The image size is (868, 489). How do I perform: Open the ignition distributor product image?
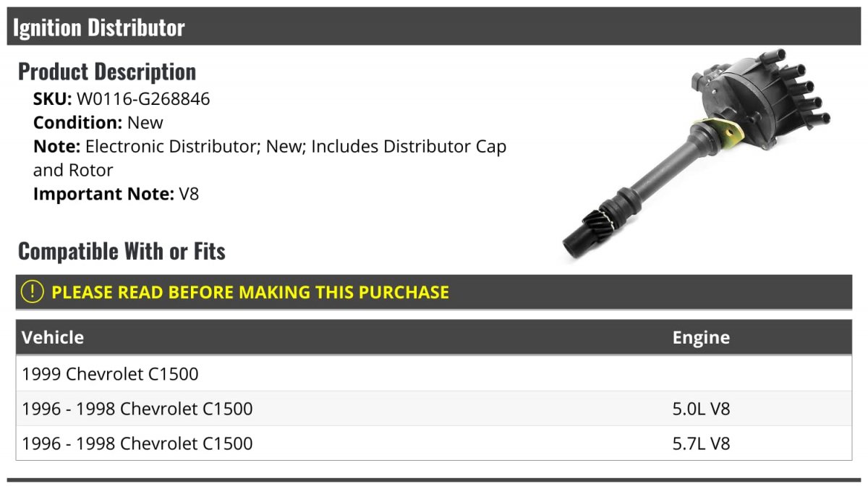pos(696,154)
